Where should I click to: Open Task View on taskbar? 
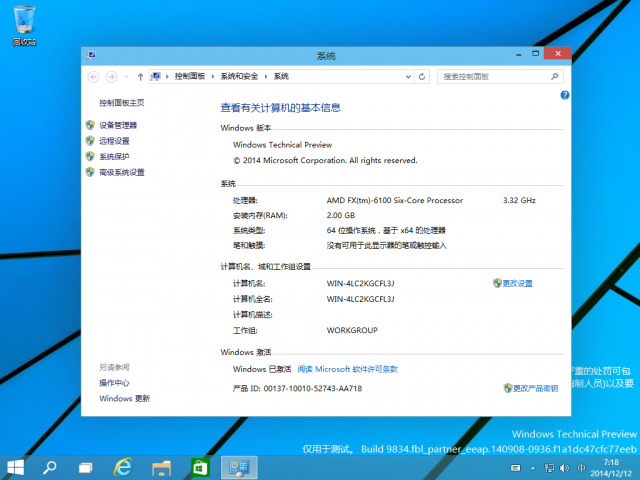point(85,467)
